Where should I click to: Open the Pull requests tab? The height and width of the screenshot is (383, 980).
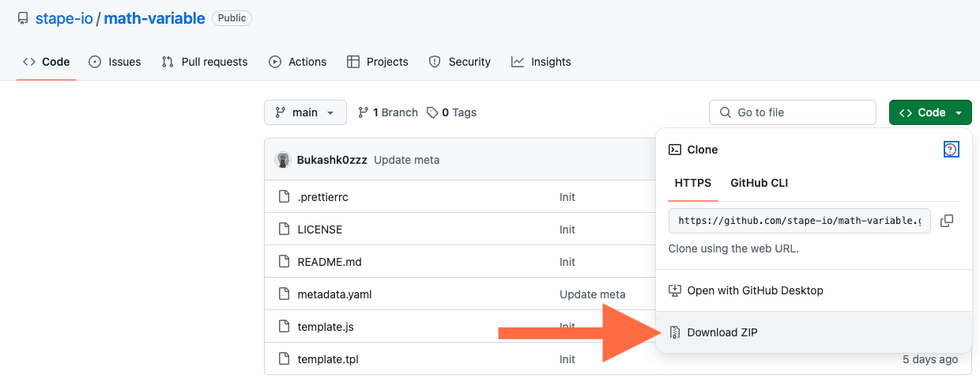tap(205, 62)
